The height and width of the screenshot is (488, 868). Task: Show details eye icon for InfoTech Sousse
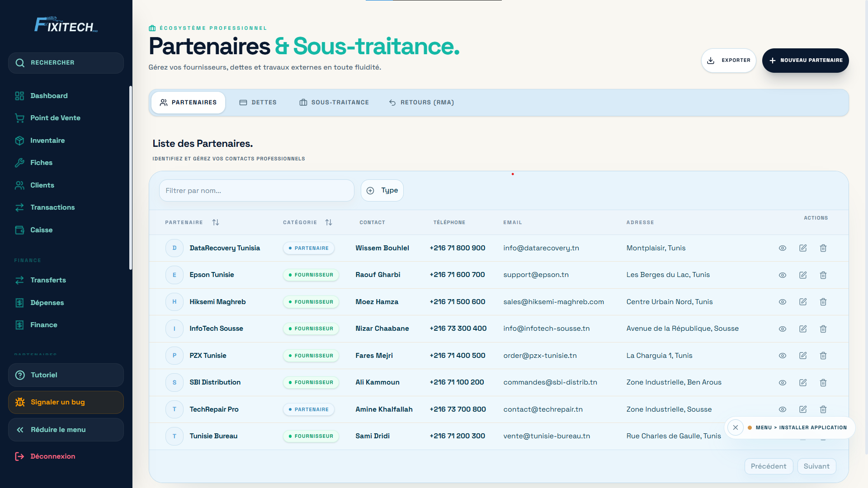click(x=783, y=329)
